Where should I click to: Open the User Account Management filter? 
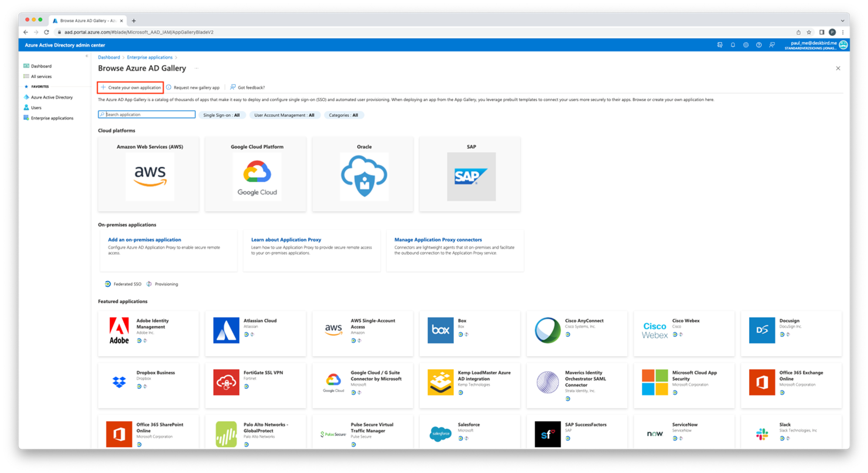click(284, 115)
